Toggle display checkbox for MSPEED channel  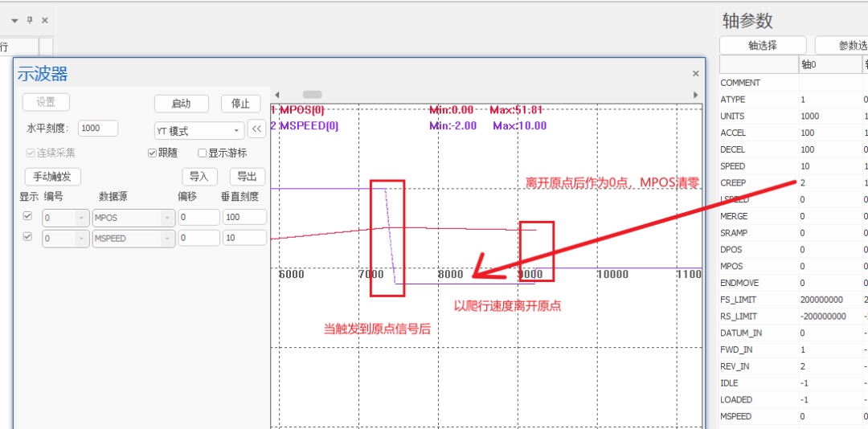pos(27,237)
